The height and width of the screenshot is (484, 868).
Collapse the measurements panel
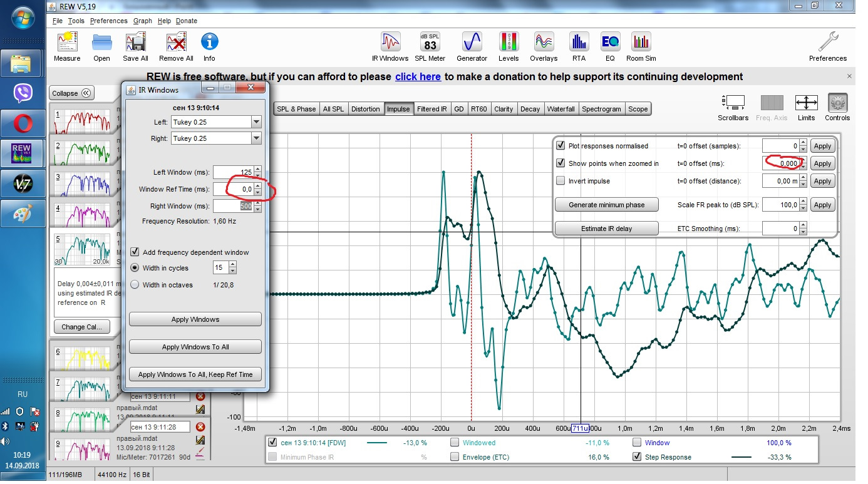[71, 93]
